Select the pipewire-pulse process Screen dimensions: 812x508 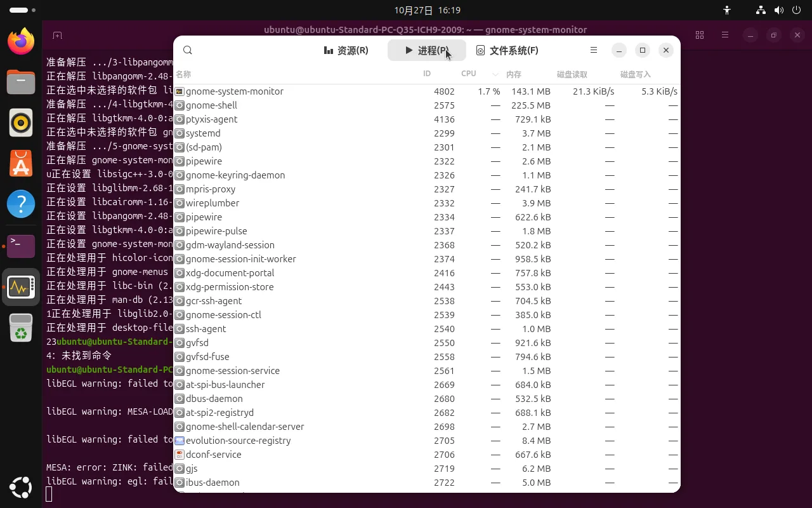pos(427,231)
